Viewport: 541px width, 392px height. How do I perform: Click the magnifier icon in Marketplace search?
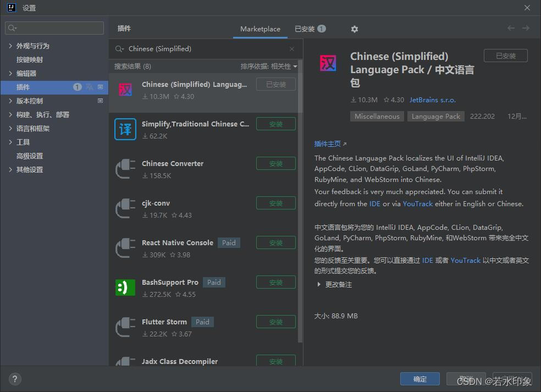click(119, 49)
